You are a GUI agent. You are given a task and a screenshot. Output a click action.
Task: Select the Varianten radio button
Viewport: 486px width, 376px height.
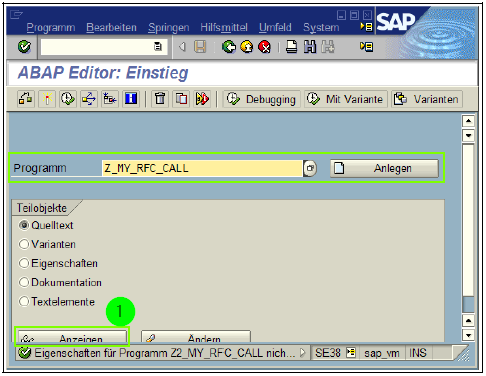[x=24, y=244]
